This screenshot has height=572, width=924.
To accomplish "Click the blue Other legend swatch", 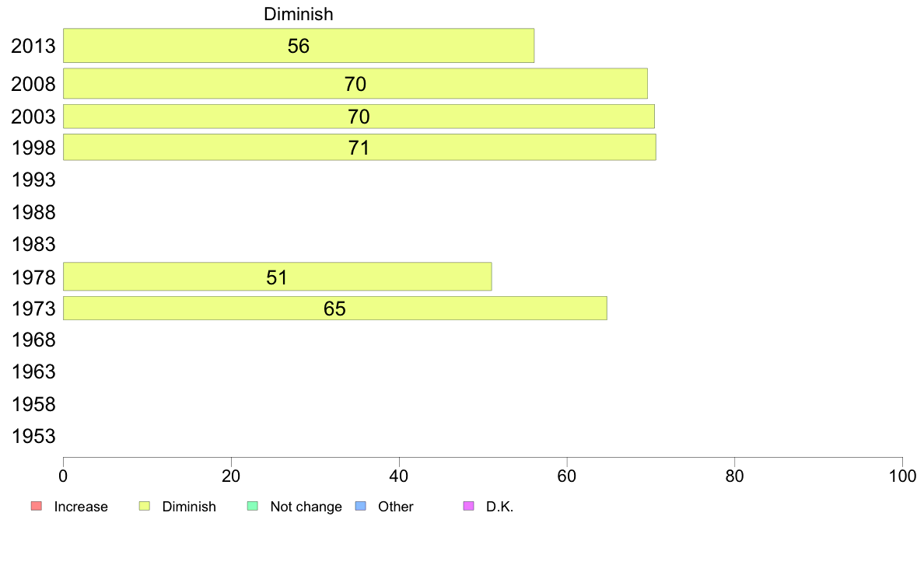I will 360,507.
